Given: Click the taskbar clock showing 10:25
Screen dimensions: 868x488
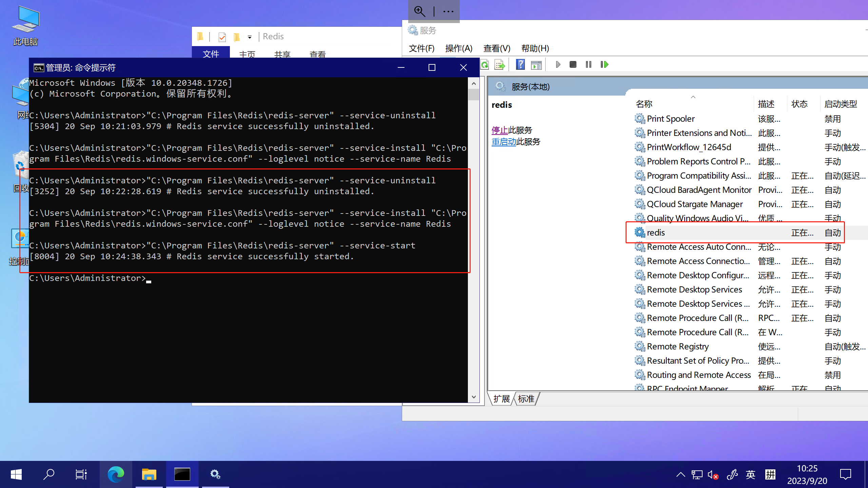Looking at the screenshot, I should coord(807,474).
